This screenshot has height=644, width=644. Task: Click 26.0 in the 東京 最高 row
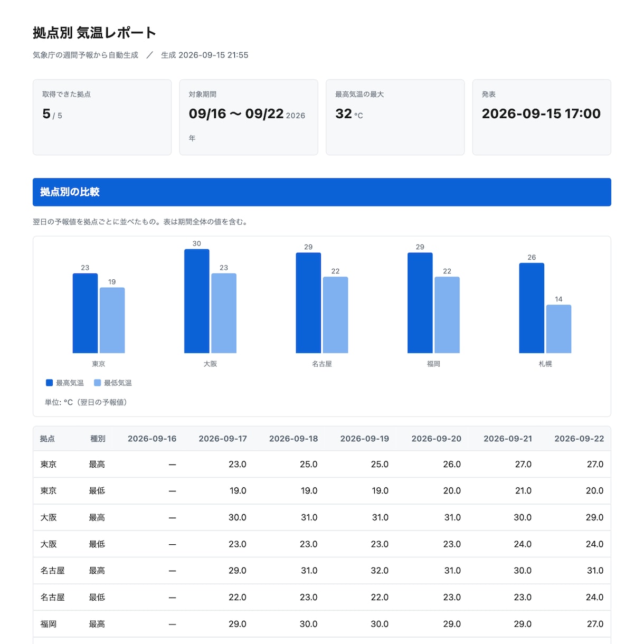pyautogui.click(x=452, y=465)
